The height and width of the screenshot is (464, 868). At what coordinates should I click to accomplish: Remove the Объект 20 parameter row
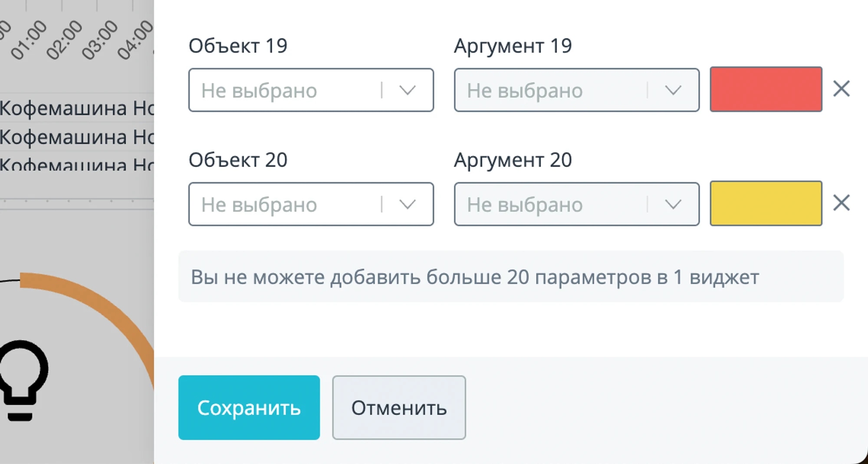point(841,203)
